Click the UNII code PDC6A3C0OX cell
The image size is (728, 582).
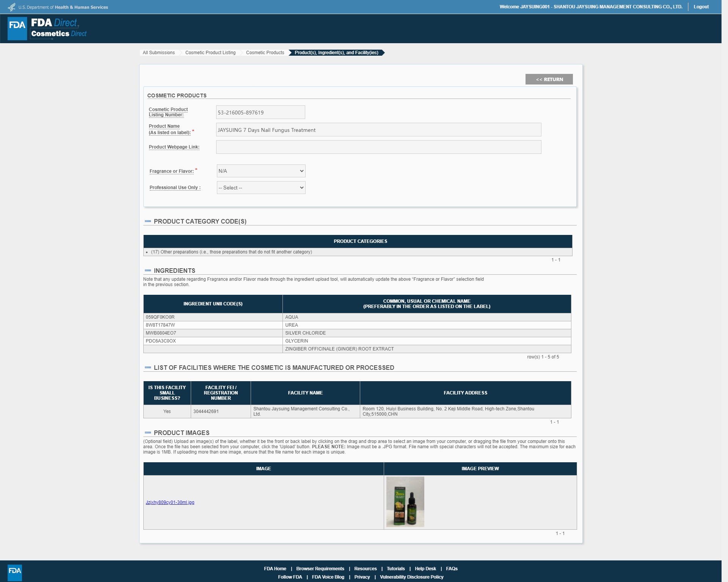click(x=213, y=341)
